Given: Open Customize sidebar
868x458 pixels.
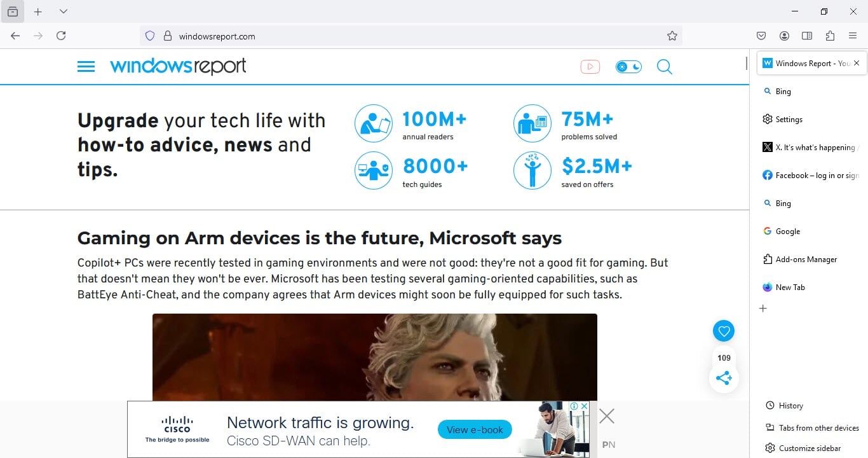Looking at the screenshot, I should coord(804,448).
